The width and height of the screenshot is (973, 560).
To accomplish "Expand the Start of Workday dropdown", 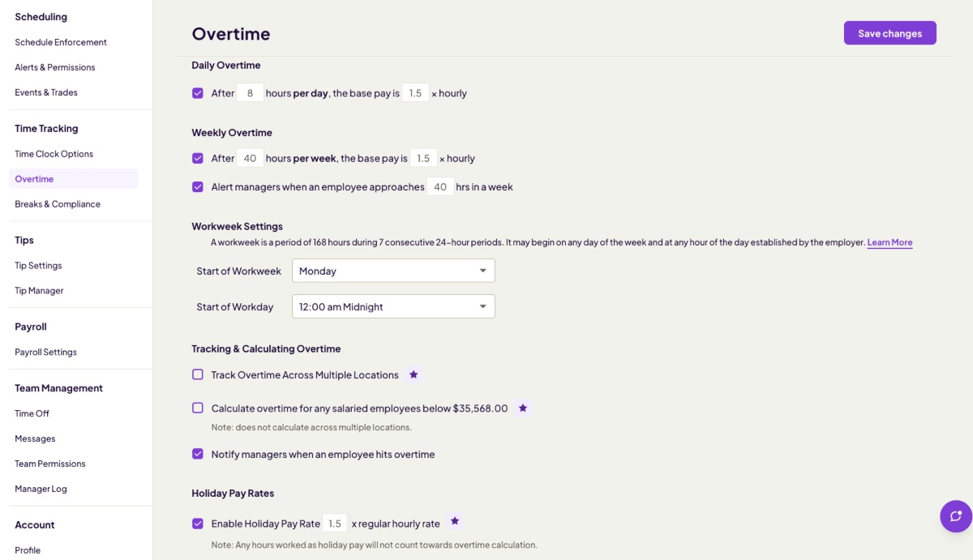I will pos(393,306).
